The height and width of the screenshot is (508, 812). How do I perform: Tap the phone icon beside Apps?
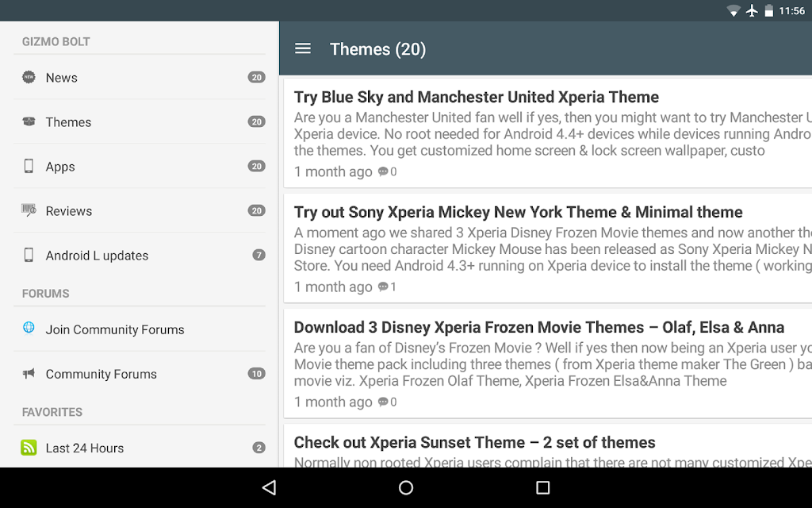(29, 166)
